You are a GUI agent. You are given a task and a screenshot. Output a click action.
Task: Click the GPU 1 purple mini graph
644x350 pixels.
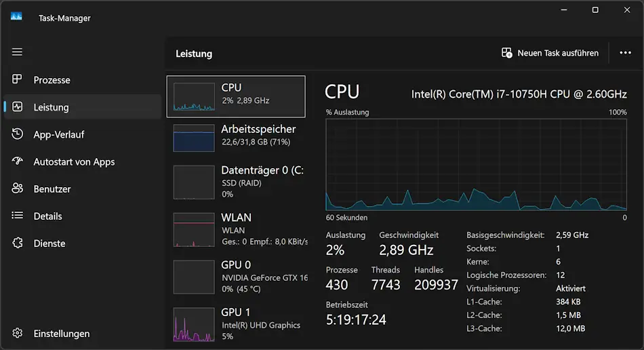[x=194, y=324]
